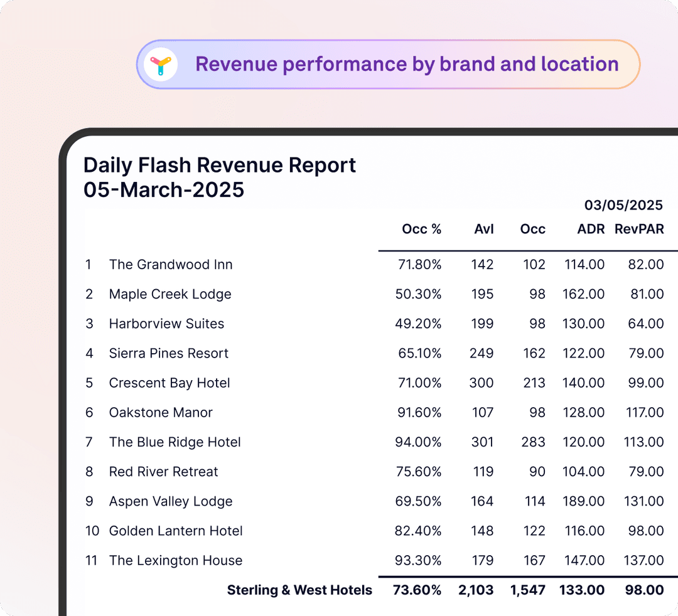
Task: Click the 03/05/2025 date label
Action: 623,204
